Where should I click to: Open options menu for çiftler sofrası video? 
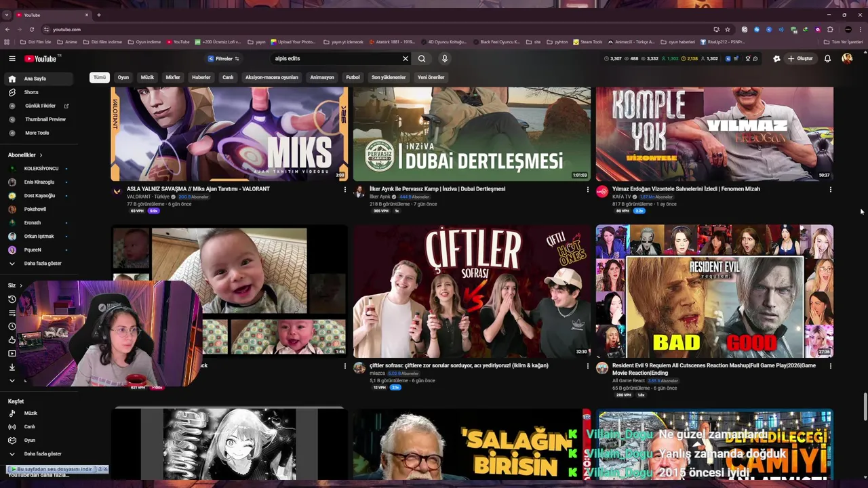tap(587, 366)
